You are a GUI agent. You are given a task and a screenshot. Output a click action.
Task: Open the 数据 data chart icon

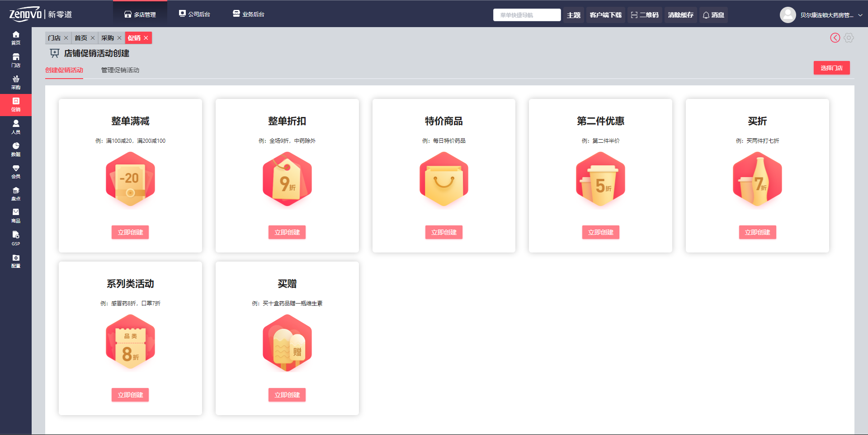(16, 149)
